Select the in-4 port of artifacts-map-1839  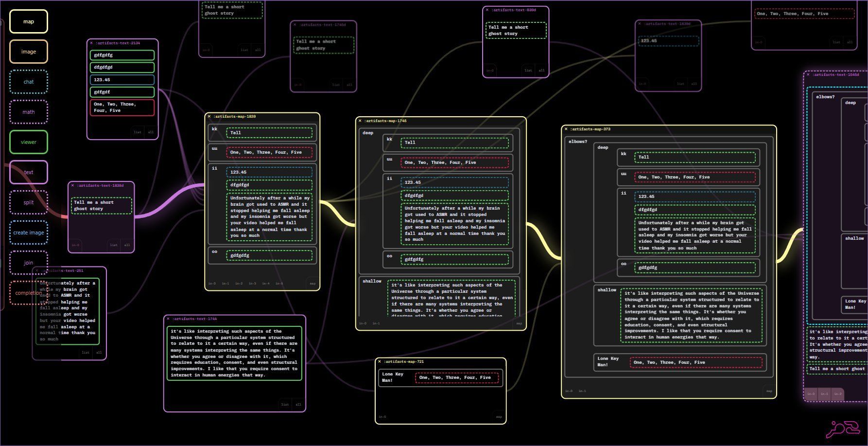(266, 284)
